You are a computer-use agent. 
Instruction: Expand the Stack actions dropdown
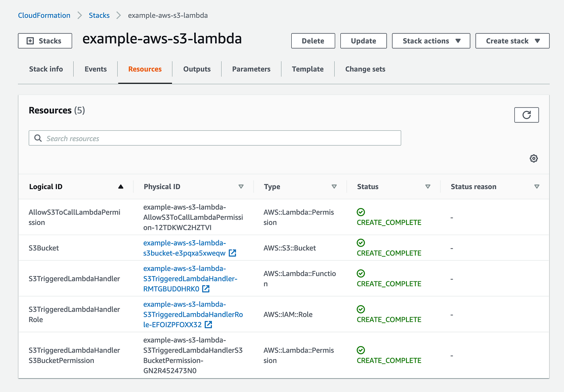[x=431, y=41]
